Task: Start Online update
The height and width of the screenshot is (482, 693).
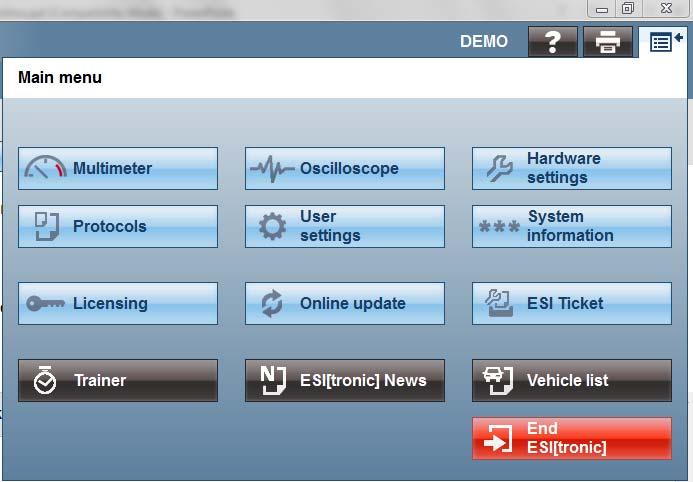Action: click(x=345, y=304)
